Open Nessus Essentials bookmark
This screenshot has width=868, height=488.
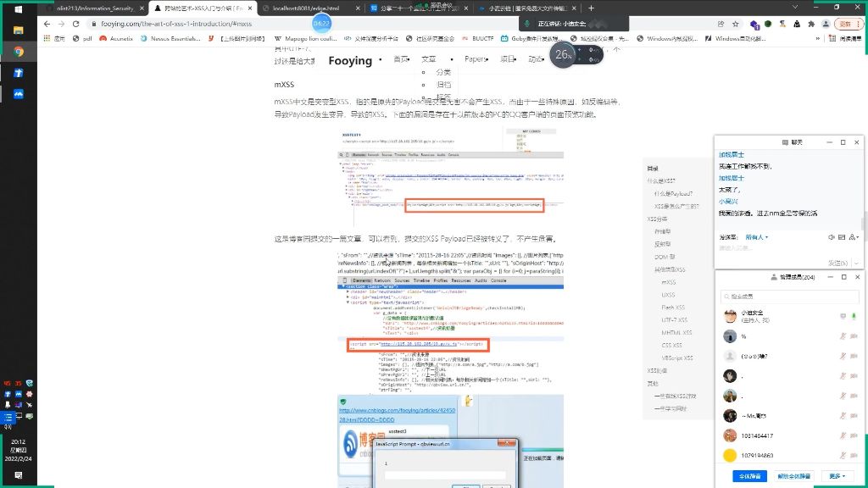[170, 38]
